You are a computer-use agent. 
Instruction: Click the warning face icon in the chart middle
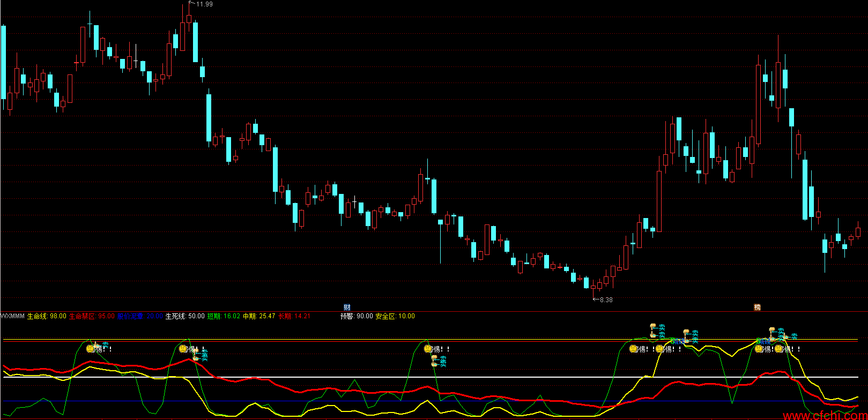[428, 349]
